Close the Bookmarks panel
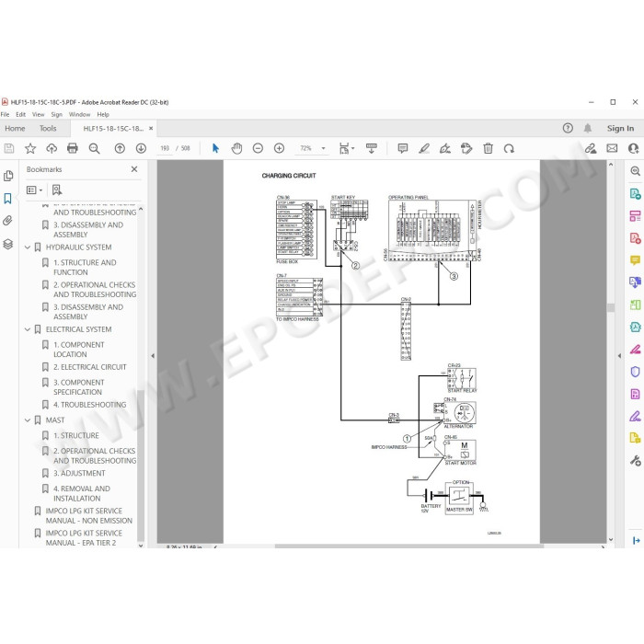The image size is (644, 644). point(134,169)
